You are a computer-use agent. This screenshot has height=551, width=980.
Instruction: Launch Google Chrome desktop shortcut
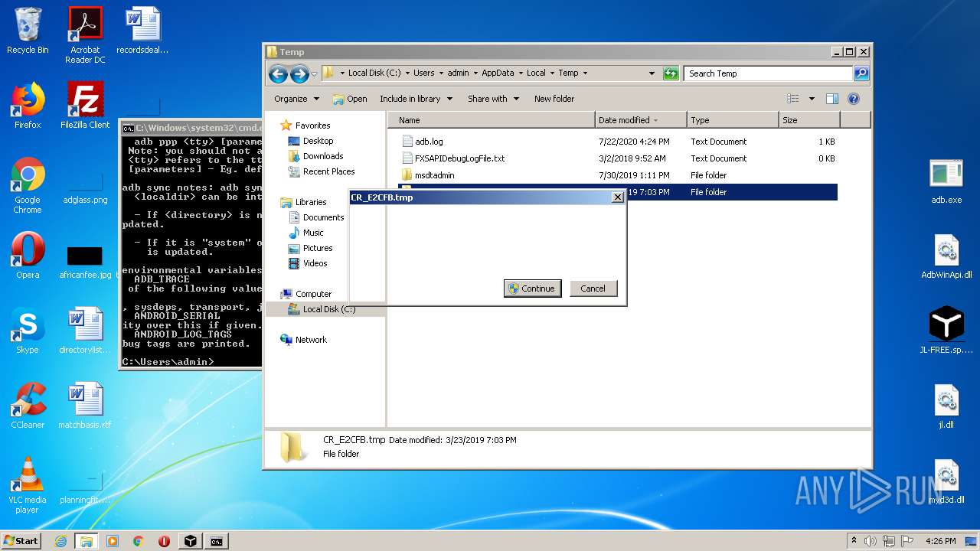28,185
